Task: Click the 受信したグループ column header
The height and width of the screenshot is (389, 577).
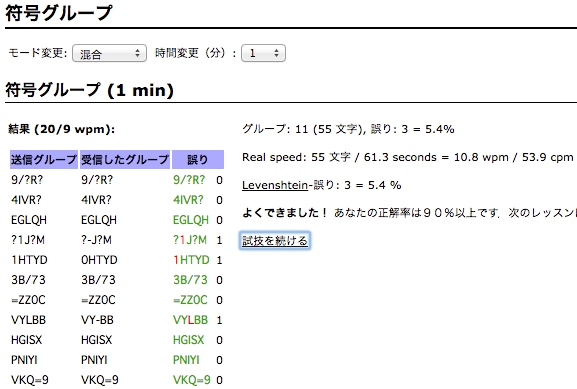Action: (125, 159)
